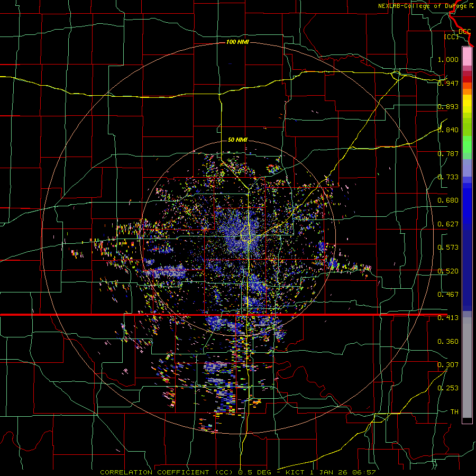Click the 1.000 scale value
This screenshot has width=476, height=476.
pos(448,59)
